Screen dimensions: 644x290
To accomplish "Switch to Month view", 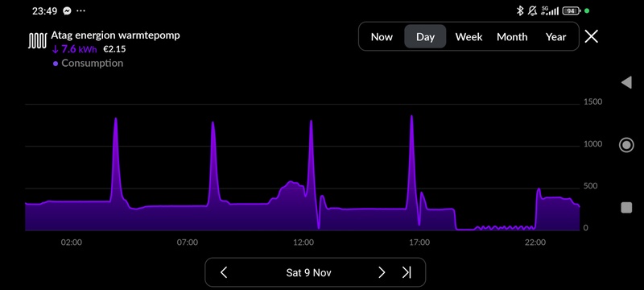I will point(512,37).
